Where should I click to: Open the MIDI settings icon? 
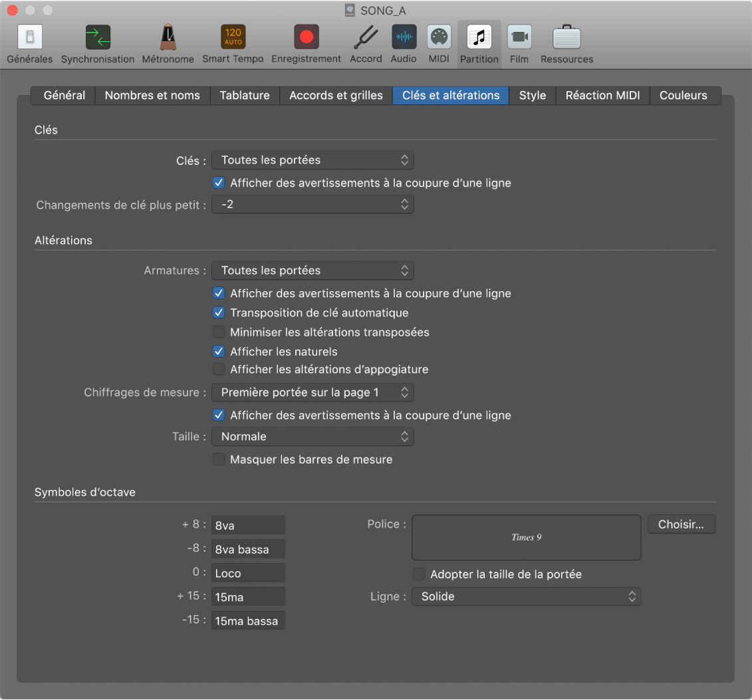[438, 37]
